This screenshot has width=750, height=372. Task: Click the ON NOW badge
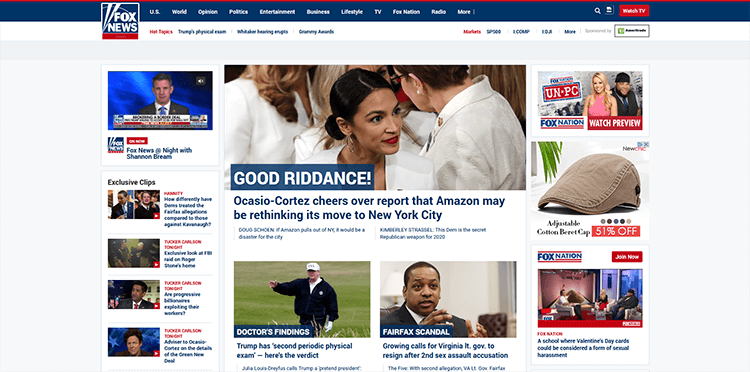tap(137, 141)
